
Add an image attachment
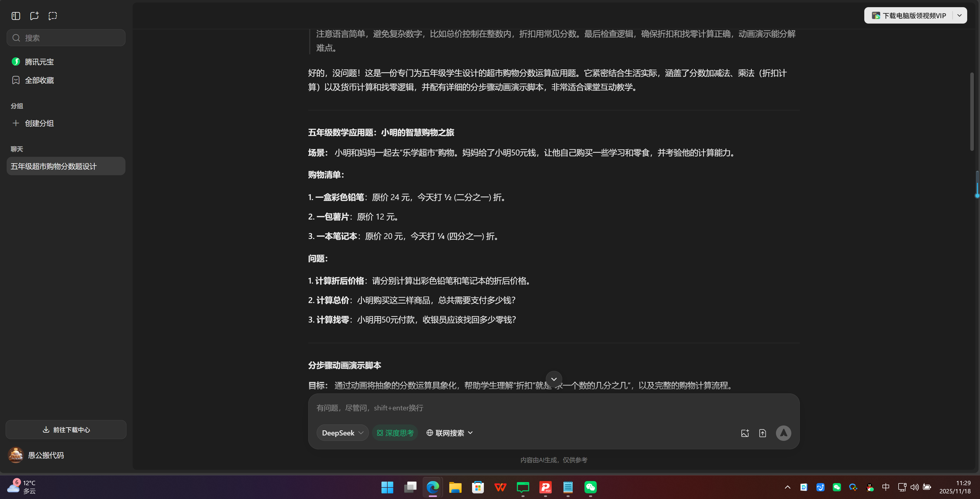pos(745,433)
